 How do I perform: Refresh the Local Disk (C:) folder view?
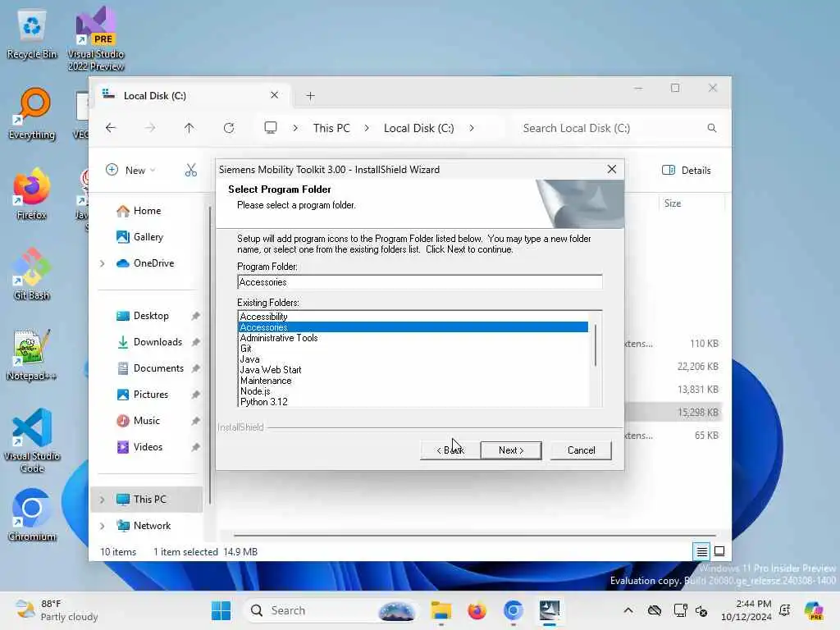(229, 128)
